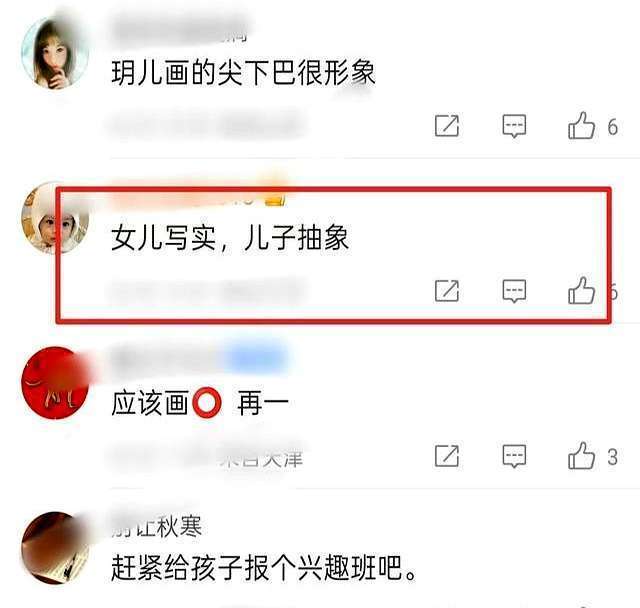This screenshot has height=608, width=640.
Task: Reply to the 尖下巴很形象 comment
Action: tap(514, 126)
